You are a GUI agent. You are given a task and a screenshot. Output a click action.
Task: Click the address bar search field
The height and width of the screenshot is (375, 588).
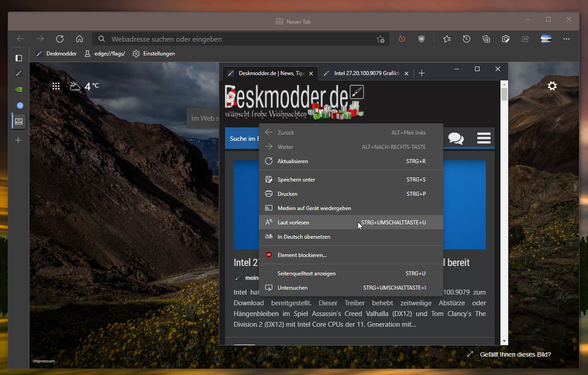click(x=241, y=39)
